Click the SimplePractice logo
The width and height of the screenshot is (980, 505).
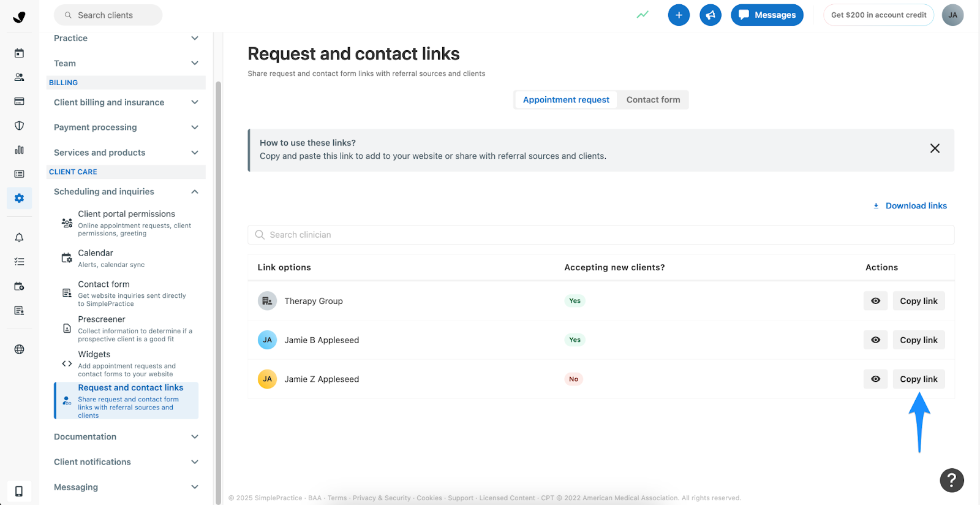pos(19,17)
